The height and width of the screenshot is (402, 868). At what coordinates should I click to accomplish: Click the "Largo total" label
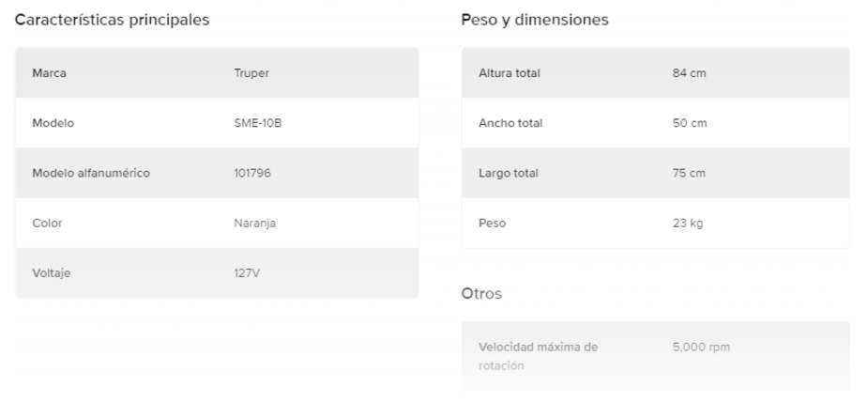(x=509, y=173)
